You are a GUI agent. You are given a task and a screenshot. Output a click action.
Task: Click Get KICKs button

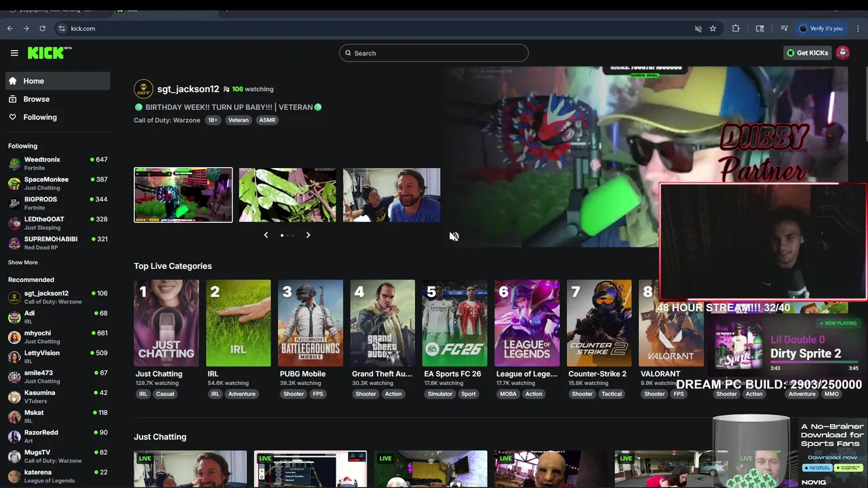point(807,53)
